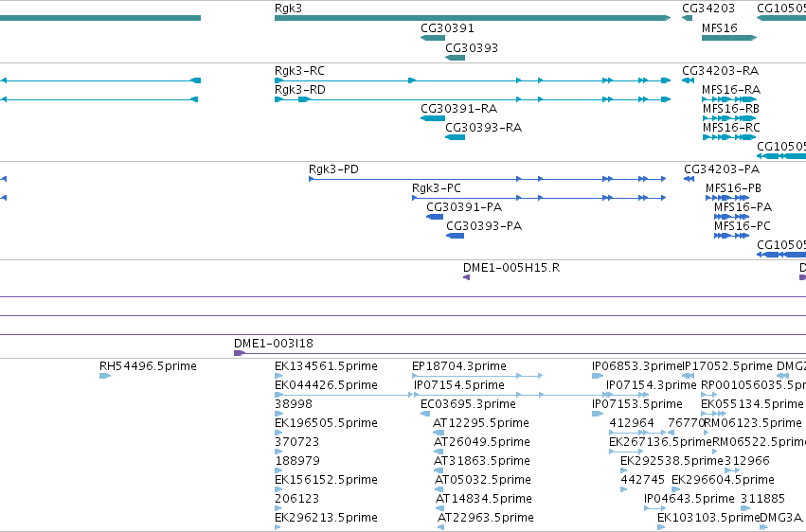Click the MFS16-RA transcript label
Screen dimensions: 806x532
(731, 90)
